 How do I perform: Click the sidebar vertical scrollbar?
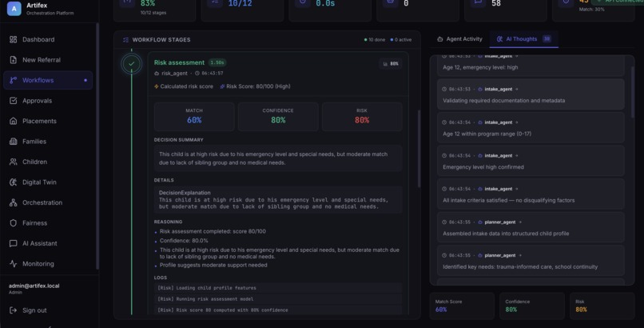point(97,146)
